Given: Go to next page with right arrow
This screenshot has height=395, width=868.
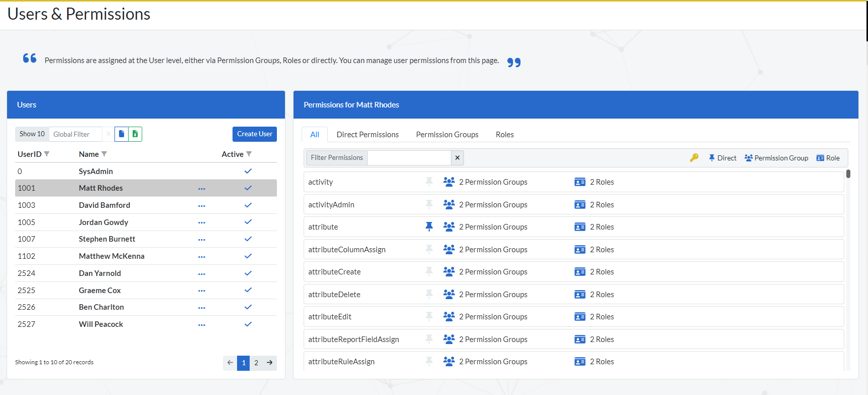Looking at the screenshot, I should pos(270,363).
